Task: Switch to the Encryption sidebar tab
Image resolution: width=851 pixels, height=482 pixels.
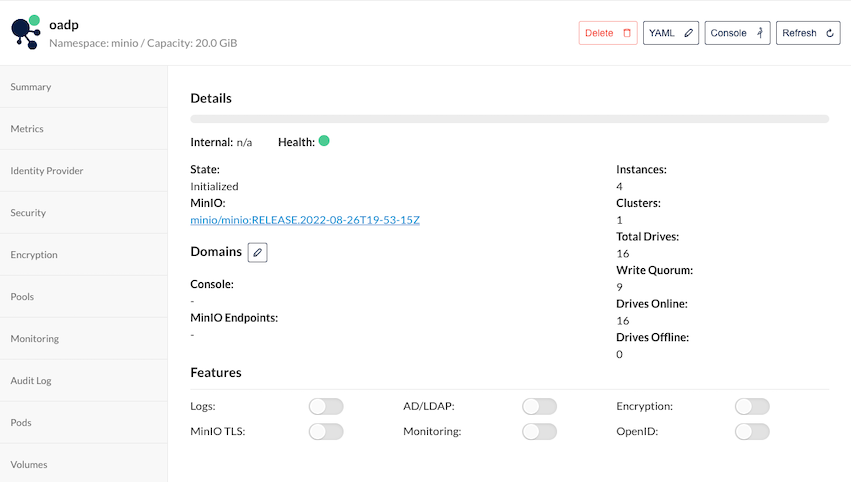Action: (x=84, y=255)
